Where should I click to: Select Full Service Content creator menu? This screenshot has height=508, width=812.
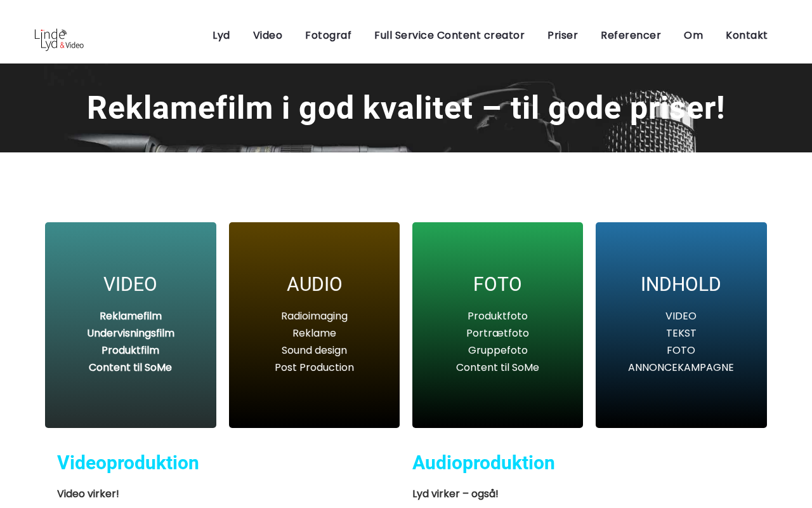(x=449, y=36)
